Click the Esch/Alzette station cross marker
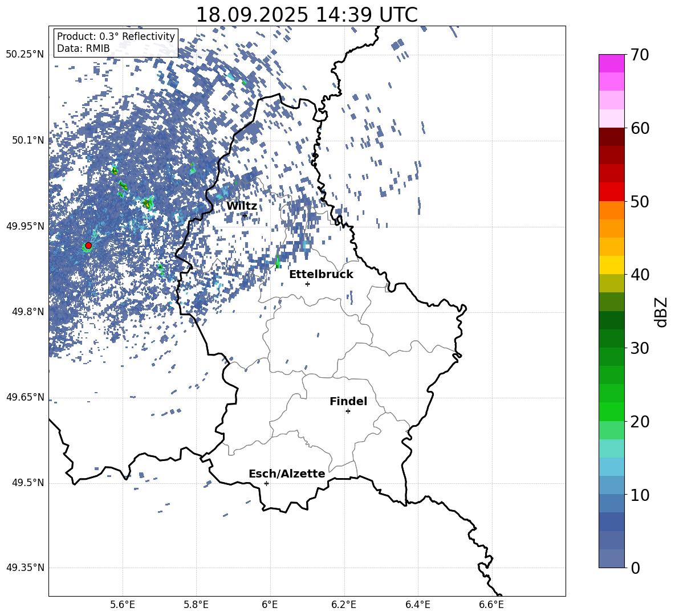Image resolution: width=675 pixels, height=616 pixels. coord(266,483)
